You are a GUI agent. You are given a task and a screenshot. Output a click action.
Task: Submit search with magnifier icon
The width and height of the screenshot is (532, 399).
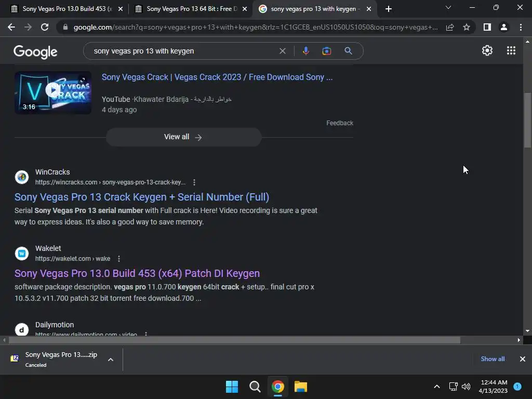(x=348, y=51)
